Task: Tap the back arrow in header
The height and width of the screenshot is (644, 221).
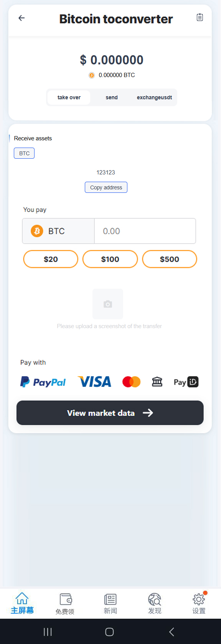Action: 21,18
